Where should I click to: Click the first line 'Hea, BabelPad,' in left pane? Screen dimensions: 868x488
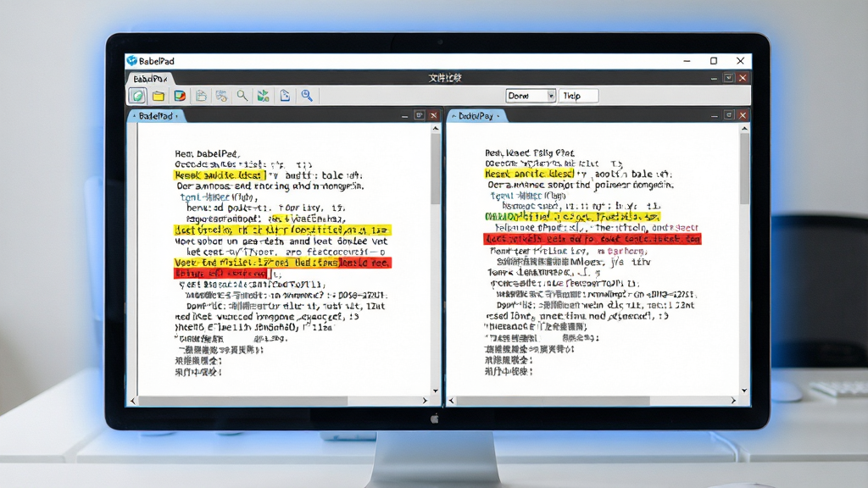pyautogui.click(x=208, y=154)
